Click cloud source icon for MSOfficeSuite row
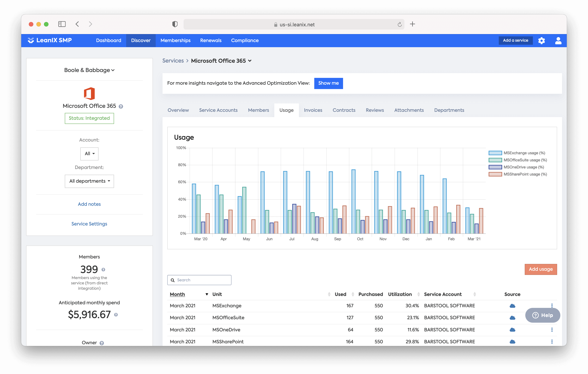Image resolution: width=588 pixels, height=374 pixels. click(512, 318)
